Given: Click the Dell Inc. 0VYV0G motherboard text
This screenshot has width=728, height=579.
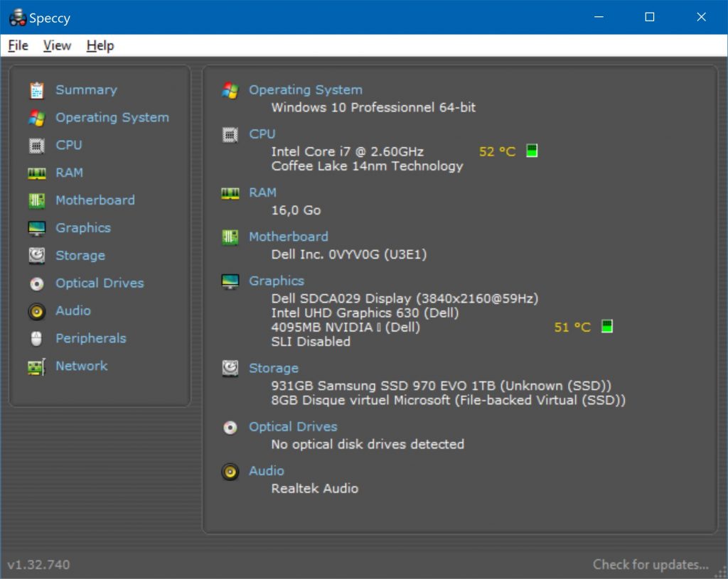Looking at the screenshot, I should pos(349,254).
